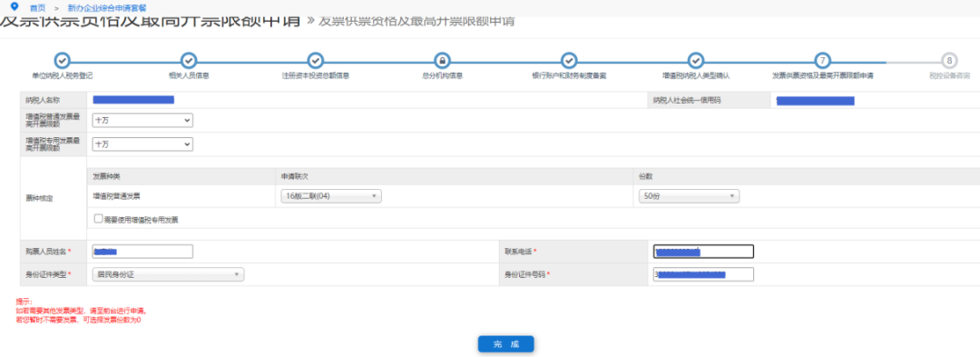Open the 新办企业综合申请套餐 breadcrumb link
The width and height of the screenshot is (980, 357).
tap(107, 7)
